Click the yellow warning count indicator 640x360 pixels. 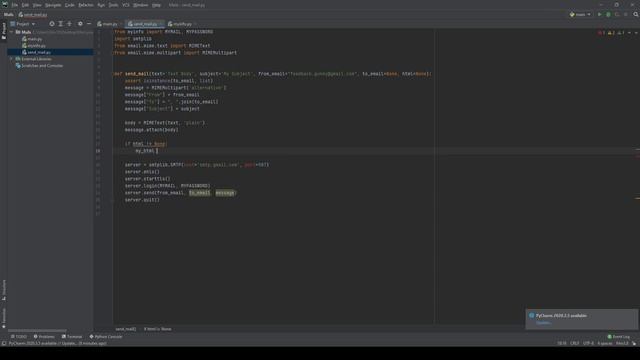611,33
